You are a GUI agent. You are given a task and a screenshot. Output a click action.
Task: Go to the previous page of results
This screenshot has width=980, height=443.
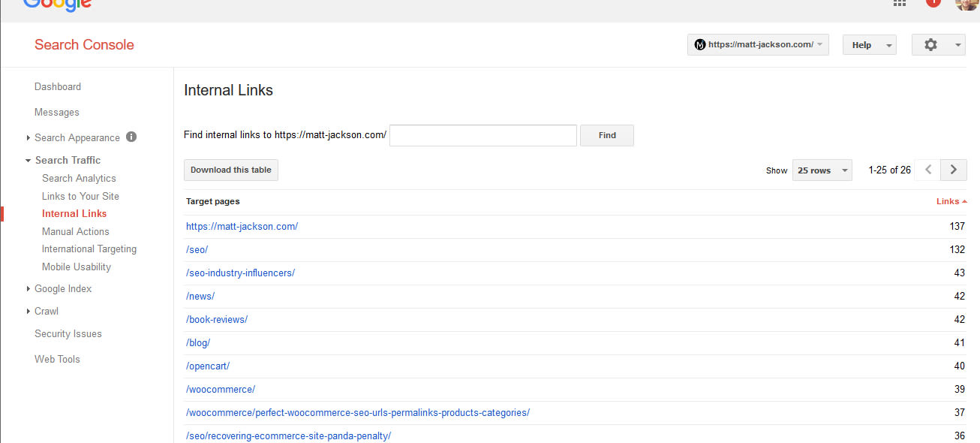(928, 170)
